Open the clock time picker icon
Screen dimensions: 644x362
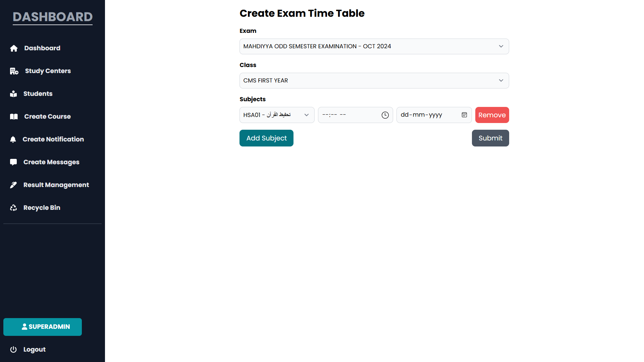pos(385,115)
